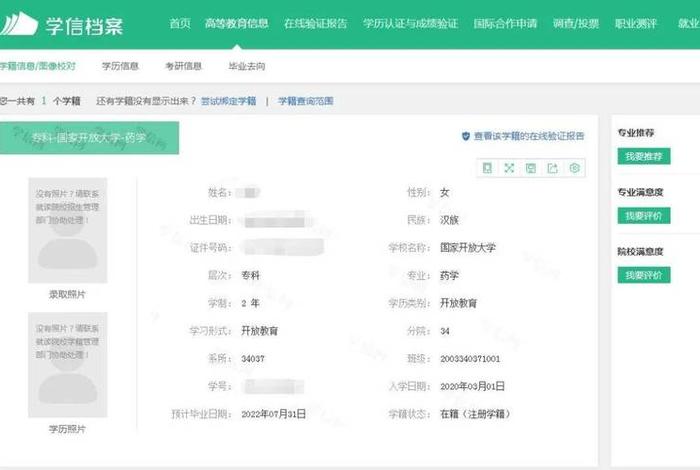Click the 入学日期 value 2020年03月01日
The image size is (700, 470).
[472, 386]
